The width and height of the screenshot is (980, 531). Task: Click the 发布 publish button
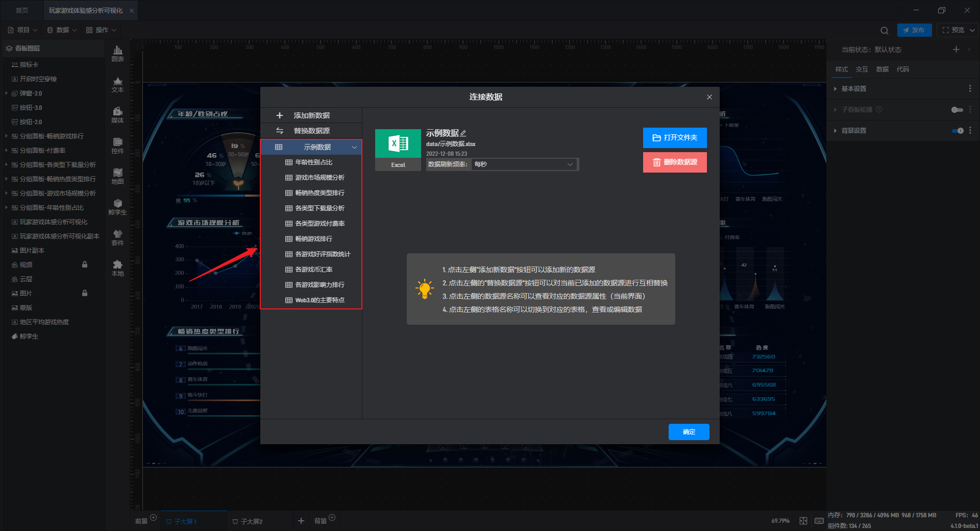(x=914, y=30)
